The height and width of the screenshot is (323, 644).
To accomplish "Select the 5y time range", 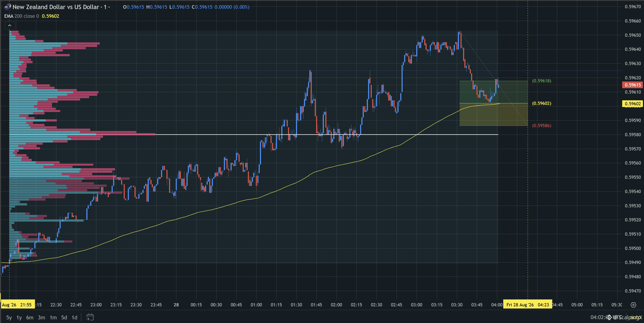I will pos(9,318).
